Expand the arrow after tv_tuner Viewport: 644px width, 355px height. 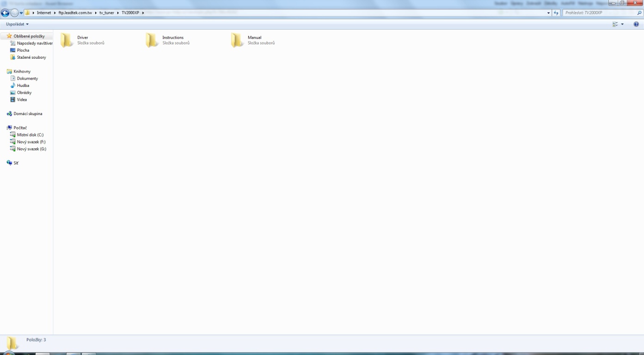point(117,12)
